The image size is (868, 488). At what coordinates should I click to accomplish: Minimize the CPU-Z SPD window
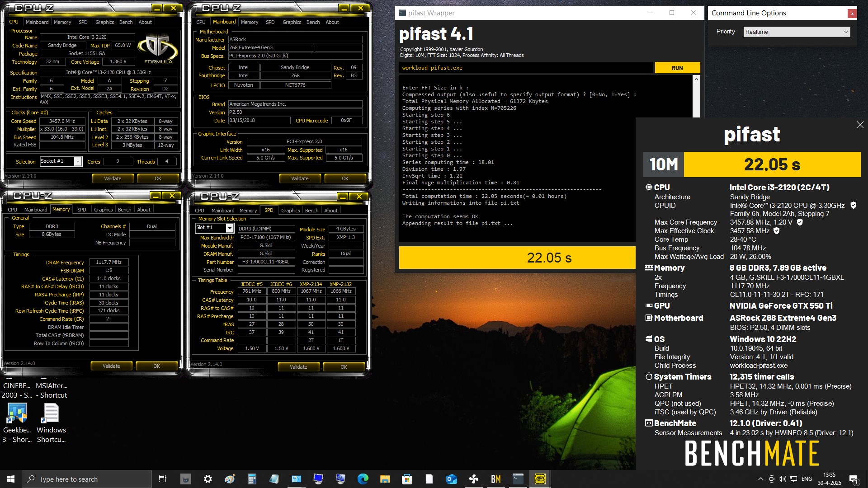click(343, 197)
